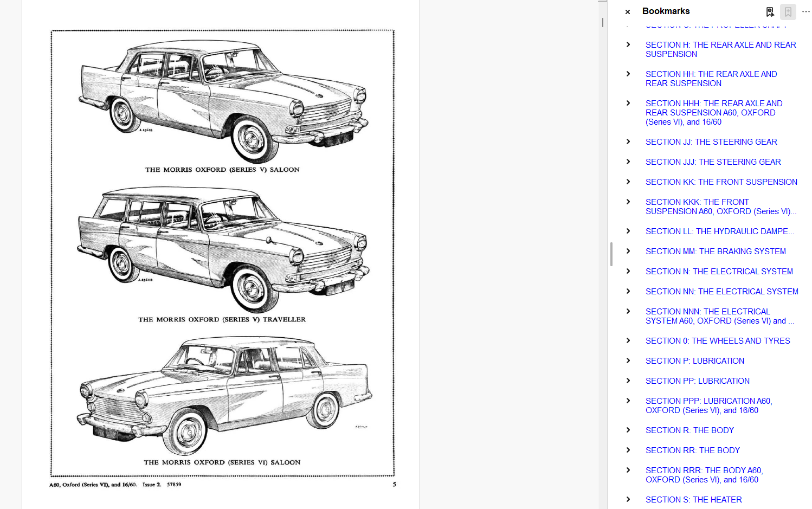Expand SECTION S the heater bookmark
This screenshot has width=812, height=509.
click(x=628, y=499)
